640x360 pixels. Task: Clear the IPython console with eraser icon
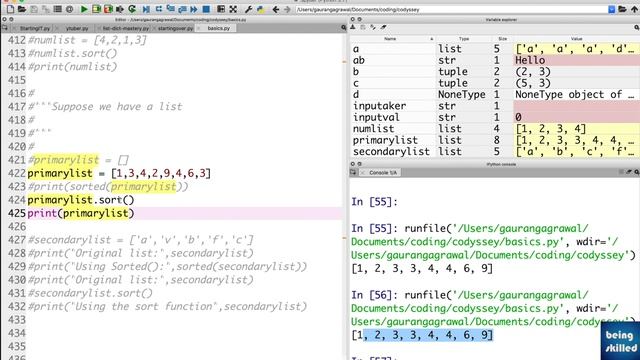(629, 173)
